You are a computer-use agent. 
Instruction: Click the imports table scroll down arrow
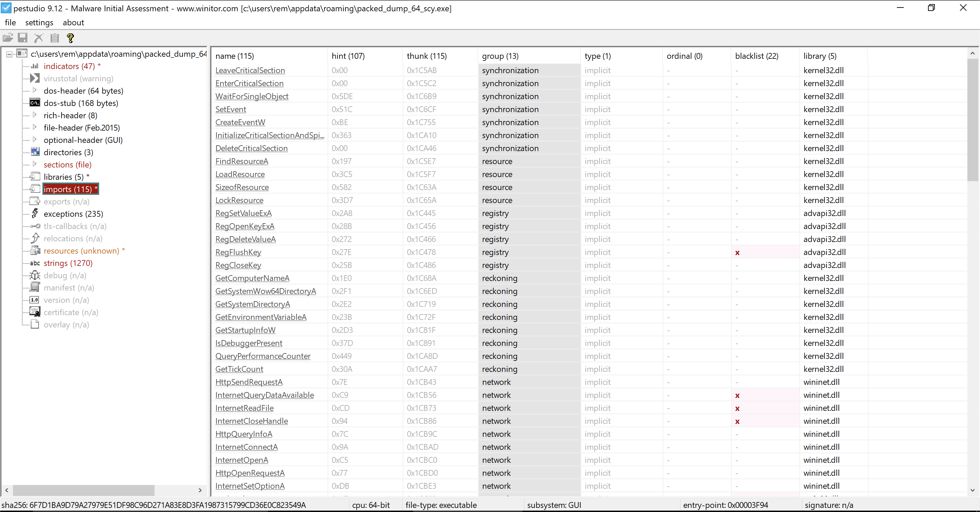tap(972, 490)
